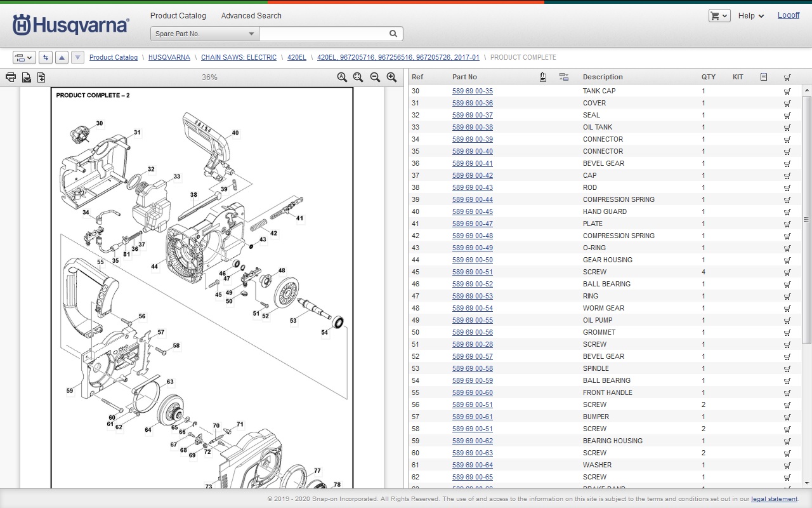Viewport: 812px width, 508px height.
Task: Add TANK CAP to cart
Action: point(787,91)
